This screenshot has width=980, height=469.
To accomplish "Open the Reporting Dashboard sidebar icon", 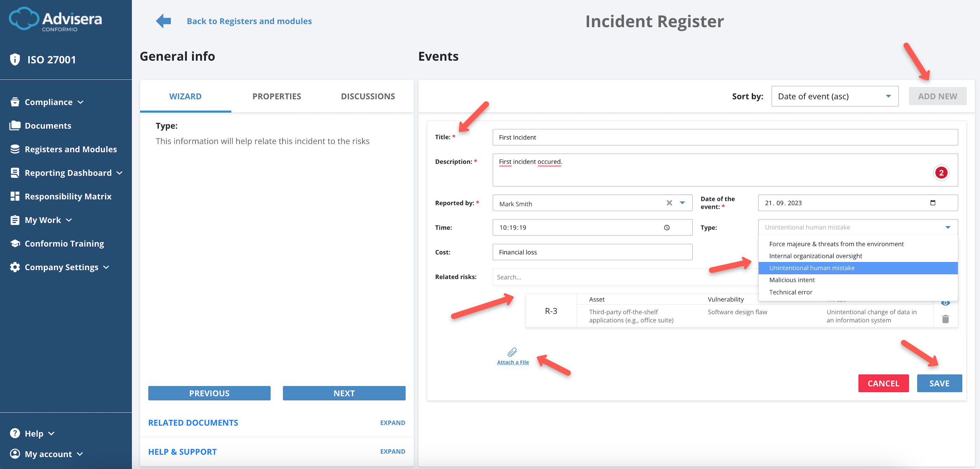I will (15, 173).
